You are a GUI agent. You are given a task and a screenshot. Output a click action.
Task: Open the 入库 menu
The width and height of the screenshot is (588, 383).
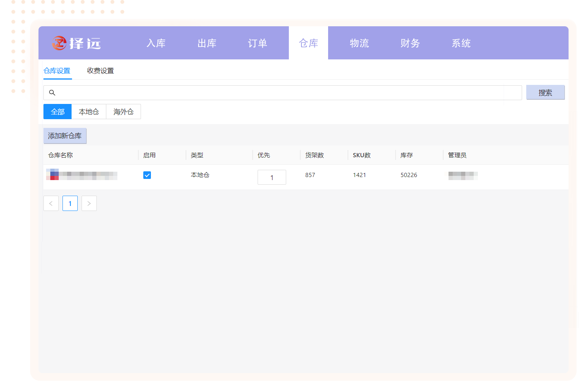click(156, 43)
